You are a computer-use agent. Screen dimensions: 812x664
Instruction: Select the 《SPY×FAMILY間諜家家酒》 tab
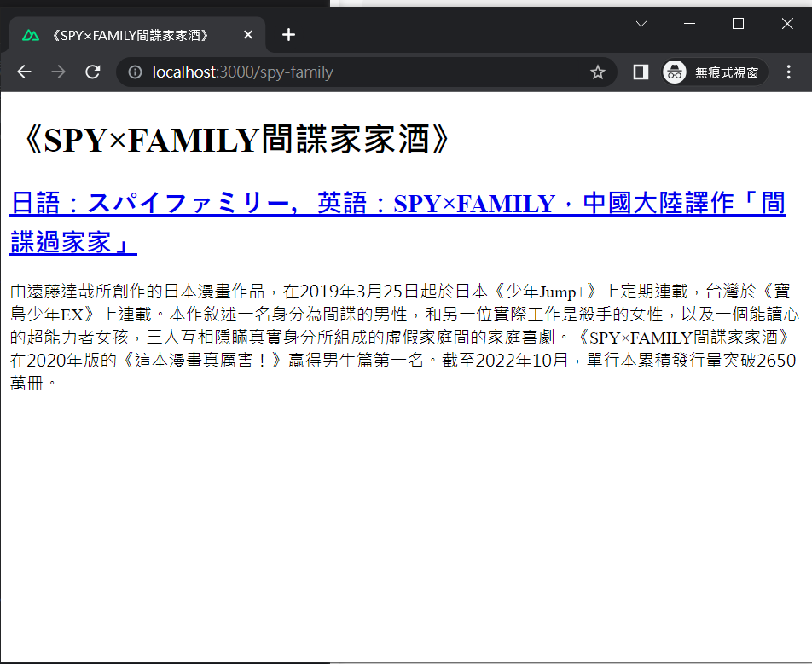coord(137,35)
